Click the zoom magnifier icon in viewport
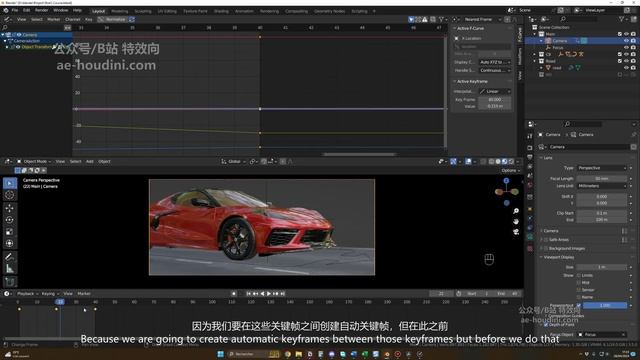Image resolution: width=640 pixels, height=360 pixels. pyautogui.click(x=516, y=211)
